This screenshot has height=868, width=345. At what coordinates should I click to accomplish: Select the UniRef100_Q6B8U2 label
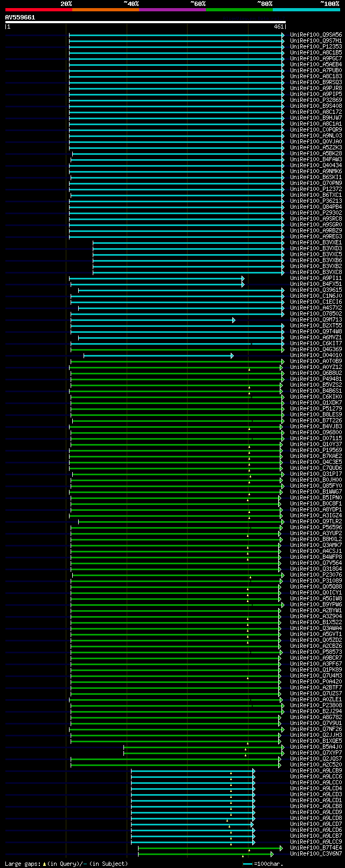point(316,373)
